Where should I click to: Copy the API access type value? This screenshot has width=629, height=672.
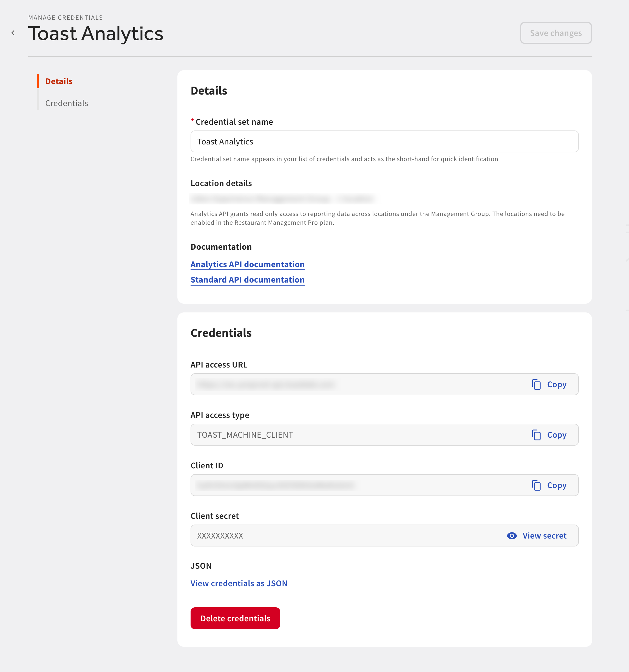click(549, 435)
